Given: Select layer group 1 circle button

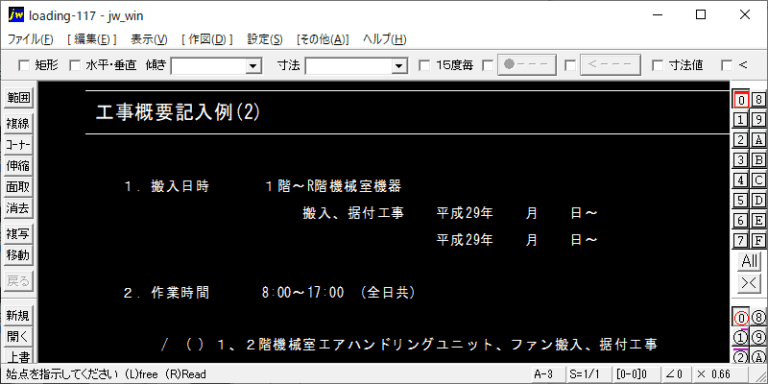Looking at the screenshot, I should (741, 337).
